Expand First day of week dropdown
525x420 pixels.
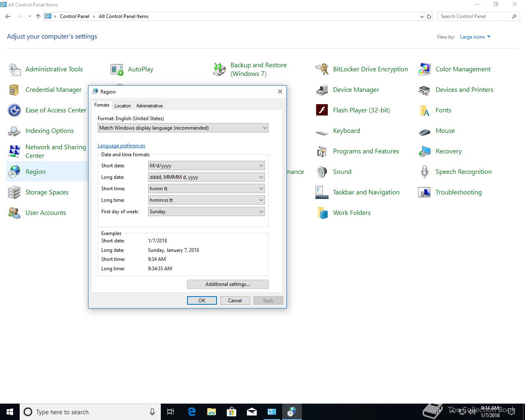(x=206, y=212)
